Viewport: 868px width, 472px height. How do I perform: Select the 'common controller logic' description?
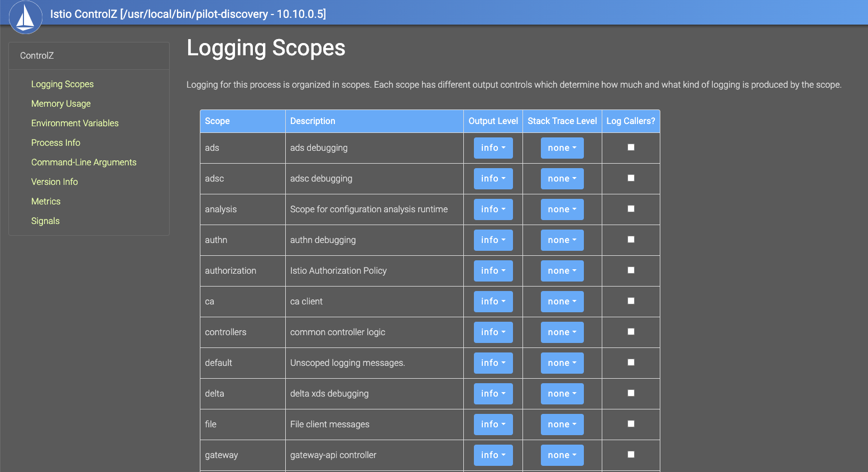338,332
